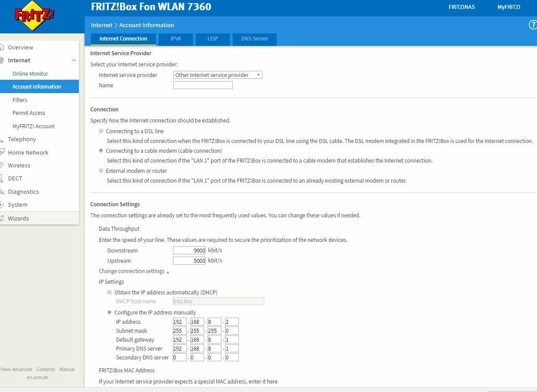This screenshot has height=392, width=537.
Task: Select External modem or router option
Action: point(101,171)
